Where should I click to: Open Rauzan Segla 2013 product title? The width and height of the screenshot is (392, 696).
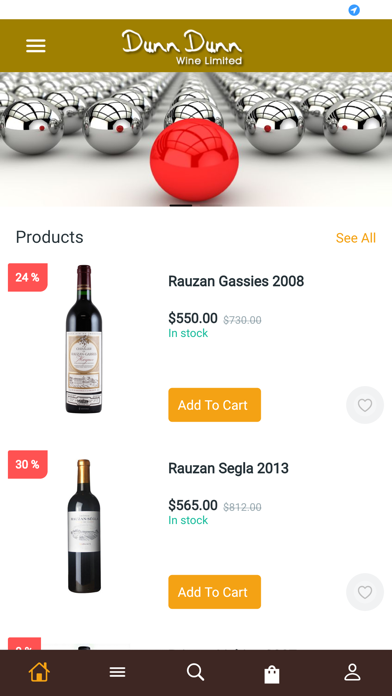[x=228, y=468]
